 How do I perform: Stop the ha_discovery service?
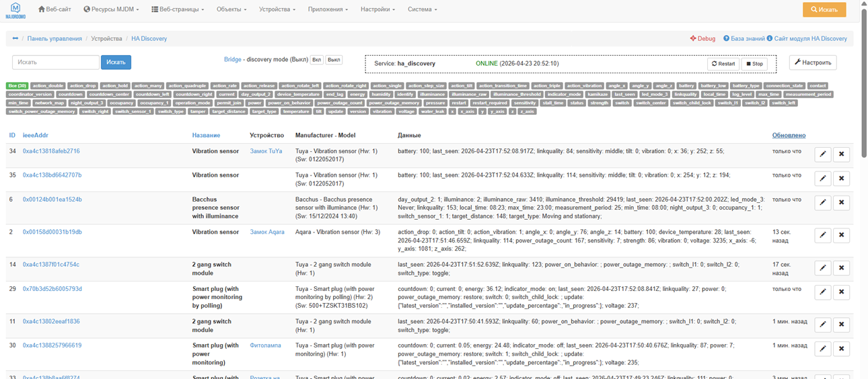(754, 64)
